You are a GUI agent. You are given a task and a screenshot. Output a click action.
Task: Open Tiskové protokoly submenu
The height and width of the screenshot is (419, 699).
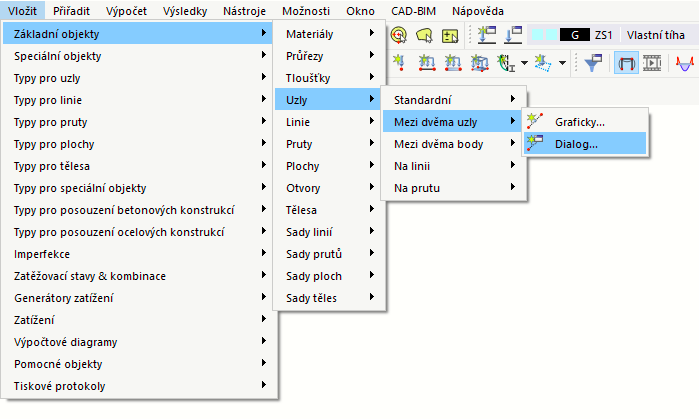coord(137,386)
